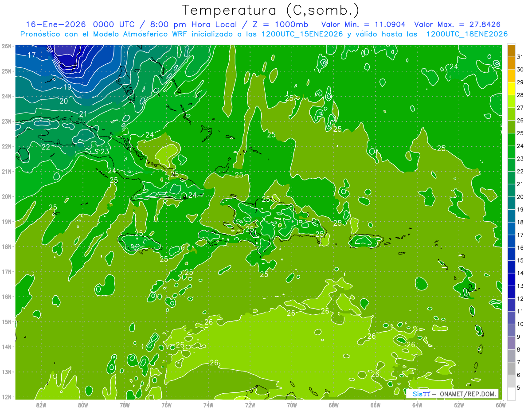
Task: Click the color scale label "22"
Action: (520, 172)
